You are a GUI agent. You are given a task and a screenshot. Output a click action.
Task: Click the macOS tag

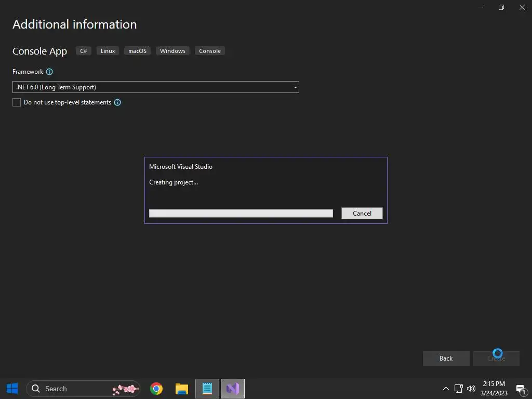click(137, 51)
